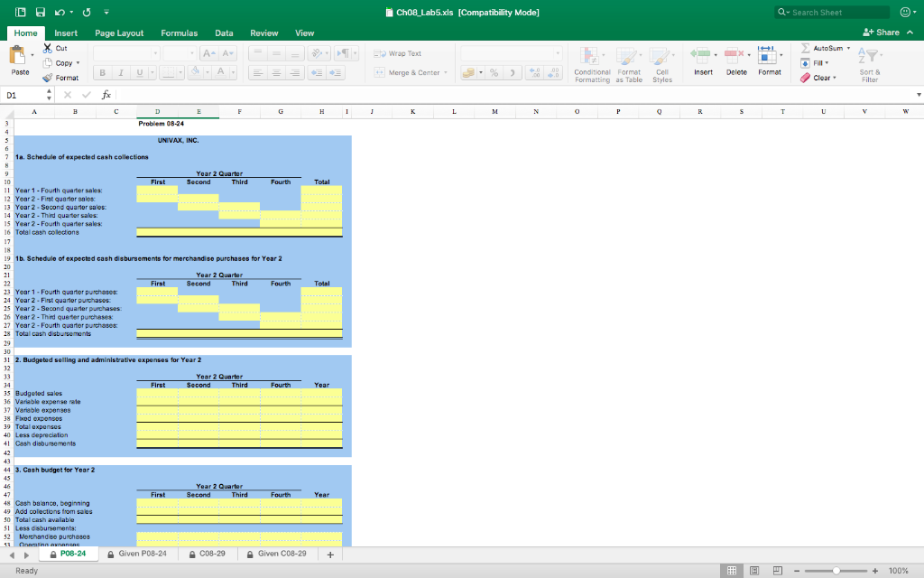Image resolution: width=924 pixels, height=578 pixels.
Task: Open Sort & Filter menu
Action: point(870,65)
